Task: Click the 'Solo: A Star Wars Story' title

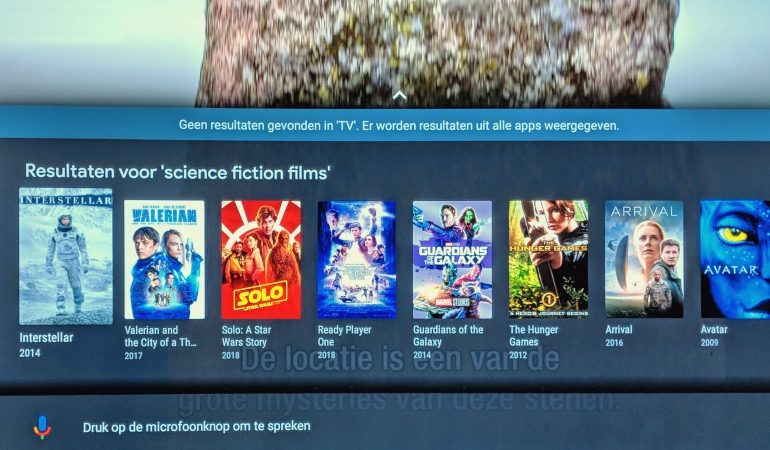Action: (x=246, y=336)
